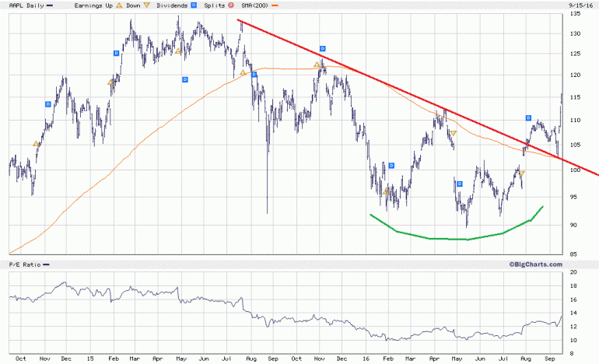This screenshot has width=599, height=364.
Task: Click the 20 value on P/E axis
Action: pos(573,272)
